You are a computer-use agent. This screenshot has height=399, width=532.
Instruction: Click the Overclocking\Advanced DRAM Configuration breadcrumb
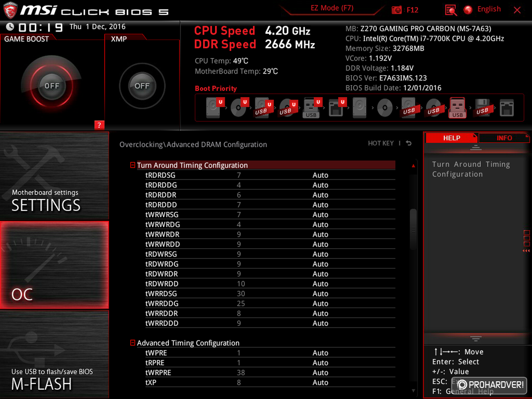[x=193, y=145]
